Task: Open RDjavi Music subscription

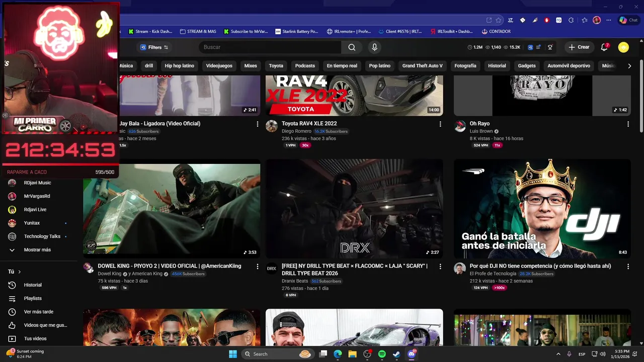Action: click(38, 183)
